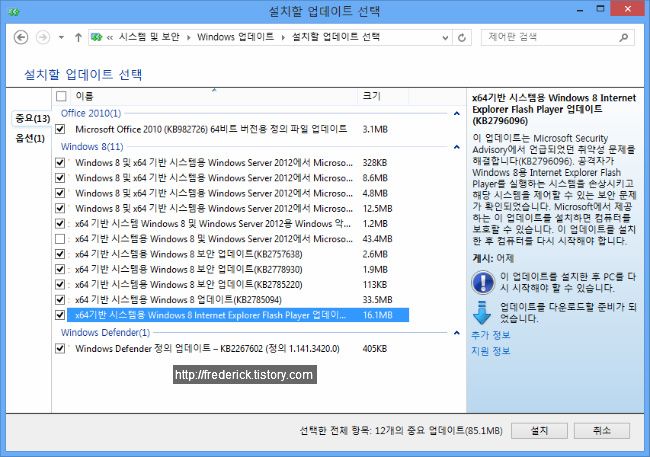Maximize the window

600,9
